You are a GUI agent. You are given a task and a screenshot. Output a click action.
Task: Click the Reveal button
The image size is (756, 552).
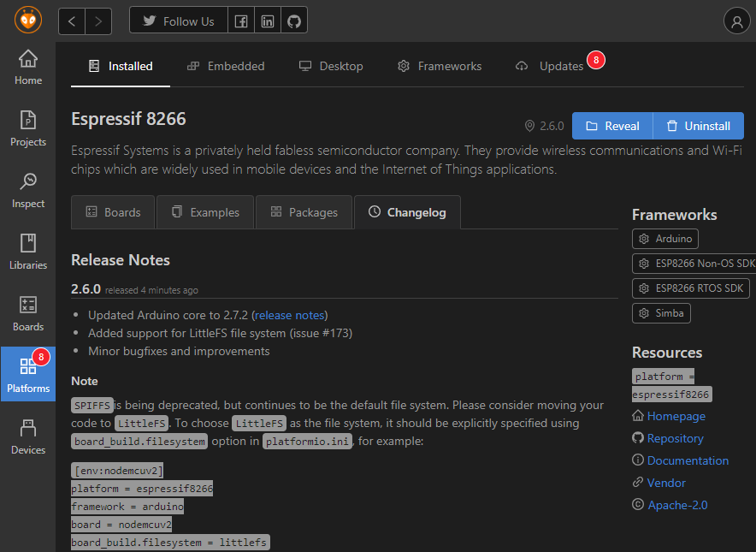point(612,126)
